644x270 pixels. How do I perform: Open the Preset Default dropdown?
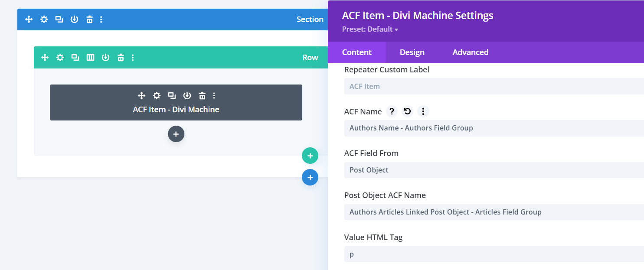[370, 29]
